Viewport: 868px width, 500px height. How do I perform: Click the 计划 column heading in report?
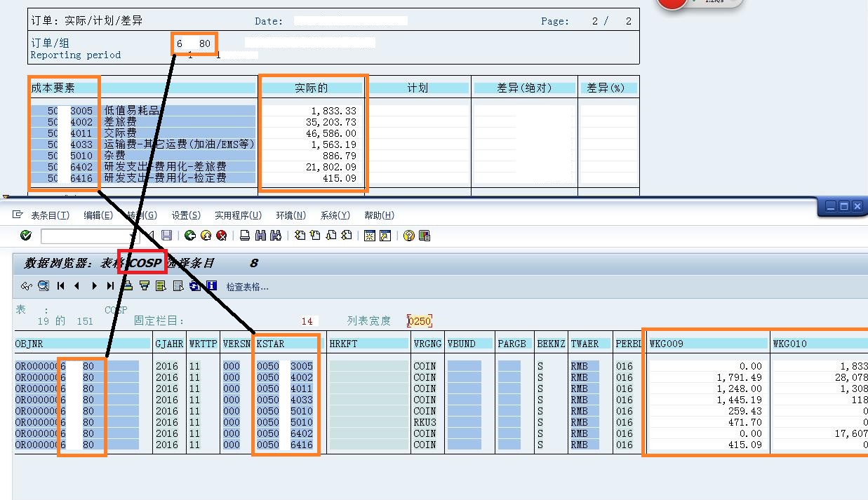pos(418,88)
